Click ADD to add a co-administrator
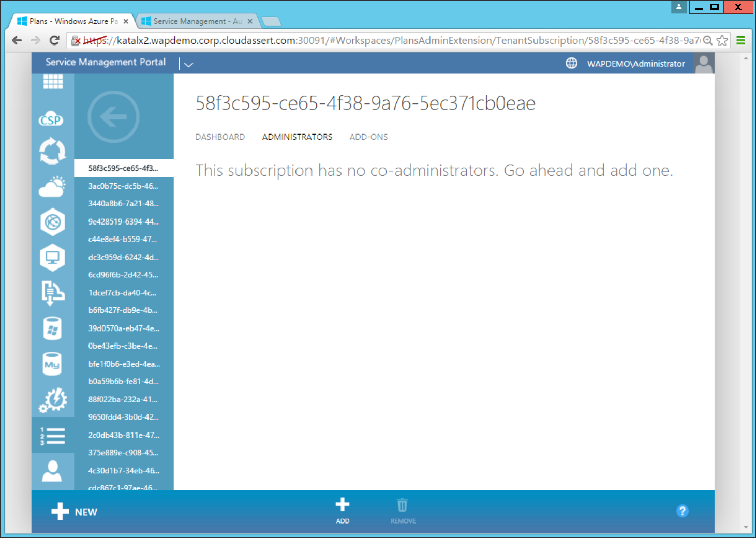 pyautogui.click(x=343, y=511)
